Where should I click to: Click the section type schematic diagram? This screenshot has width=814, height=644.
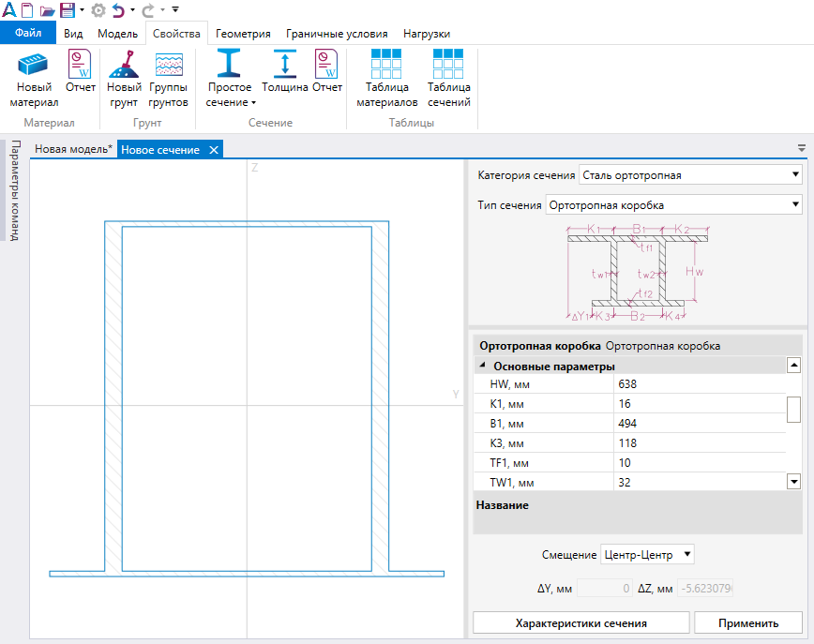click(x=638, y=272)
